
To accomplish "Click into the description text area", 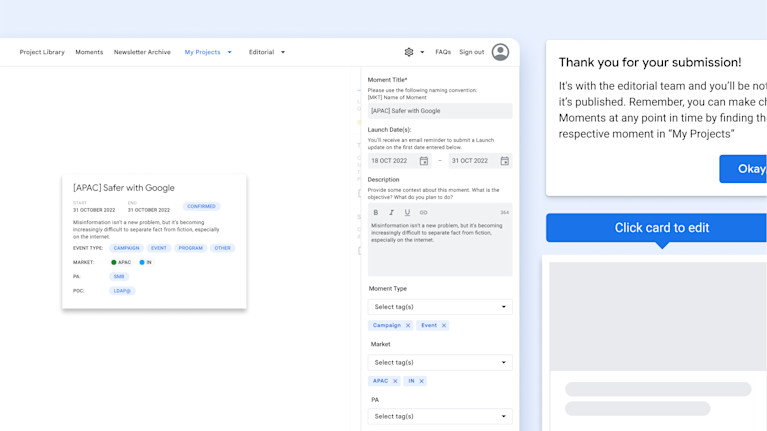I will pos(440,247).
